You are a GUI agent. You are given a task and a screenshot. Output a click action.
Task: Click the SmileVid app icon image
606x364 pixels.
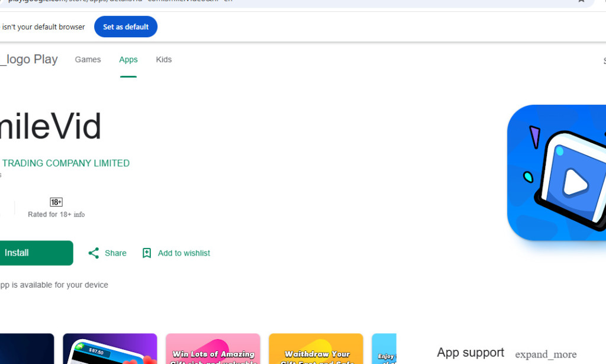pyautogui.click(x=557, y=173)
